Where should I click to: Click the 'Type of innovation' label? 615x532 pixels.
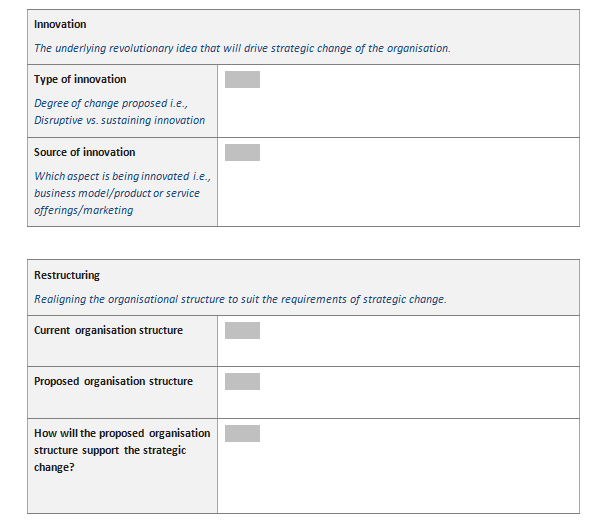tap(80, 79)
